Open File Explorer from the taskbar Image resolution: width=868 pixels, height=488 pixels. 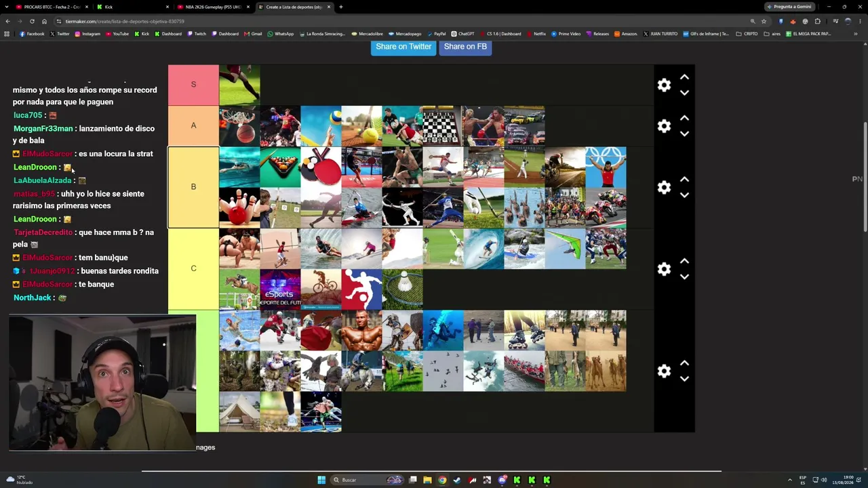[x=427, y=480]
